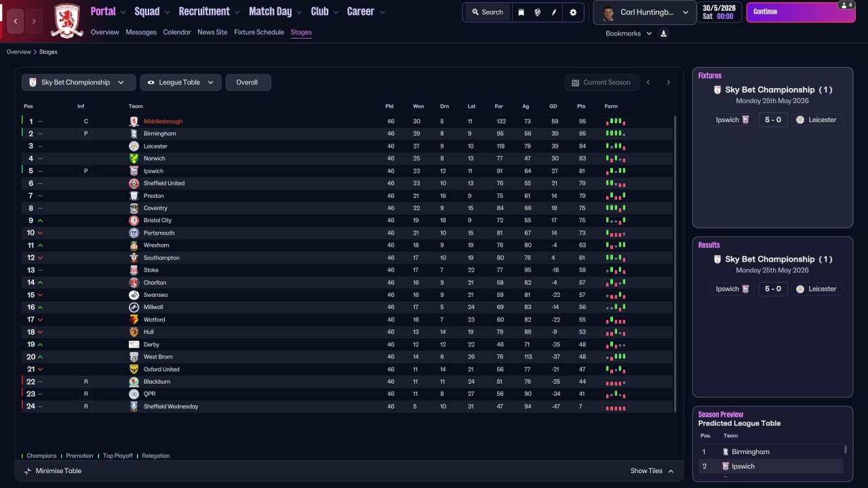Open the settings gear icon
Viewport: 868px width, 488px height.
tap(573, 12)
